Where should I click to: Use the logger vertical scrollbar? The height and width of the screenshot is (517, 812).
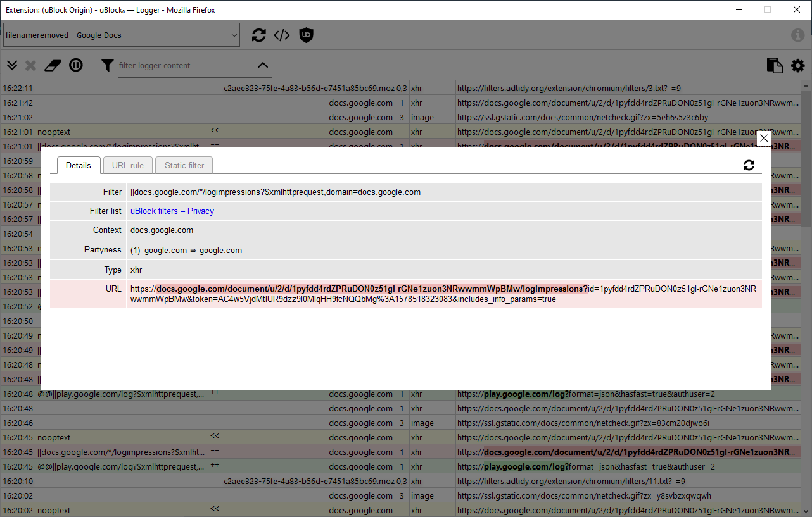[x=806, y=158]
